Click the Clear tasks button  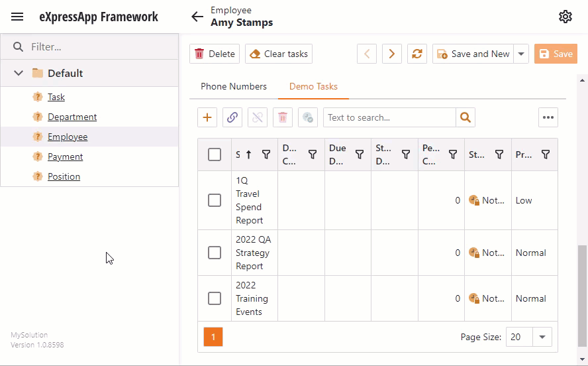(279, 54)
